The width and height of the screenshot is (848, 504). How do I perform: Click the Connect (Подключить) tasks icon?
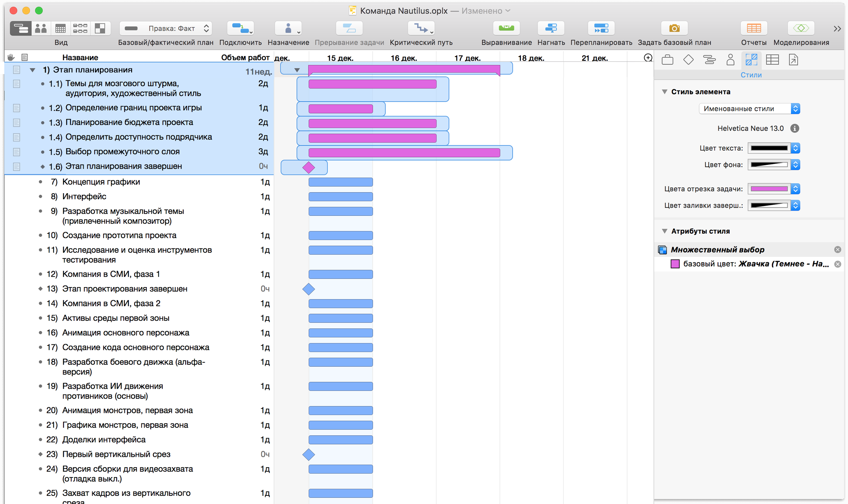pyautogui.click(x=240, y=28)
